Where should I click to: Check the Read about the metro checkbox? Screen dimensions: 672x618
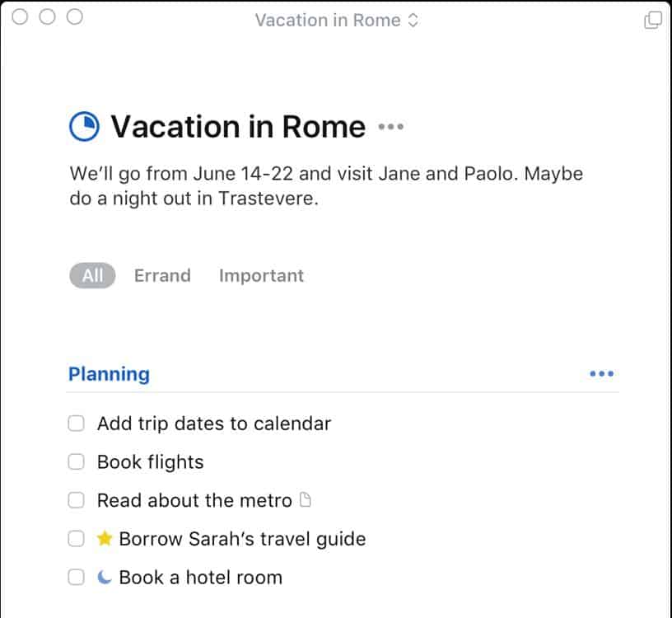(76, 499)
